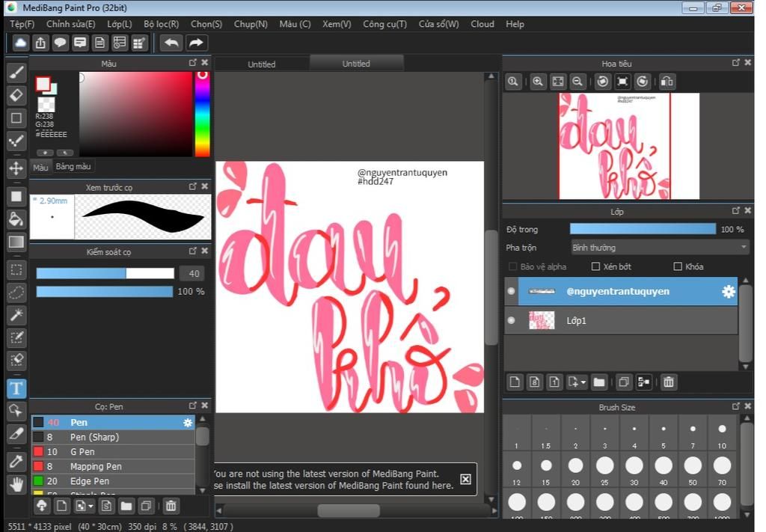
Task: Click the brush size value field 40
Action: (x=191, y=274)
